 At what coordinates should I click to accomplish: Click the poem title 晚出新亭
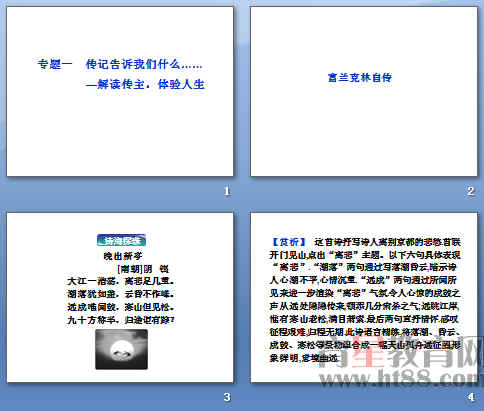coord(123,256)
